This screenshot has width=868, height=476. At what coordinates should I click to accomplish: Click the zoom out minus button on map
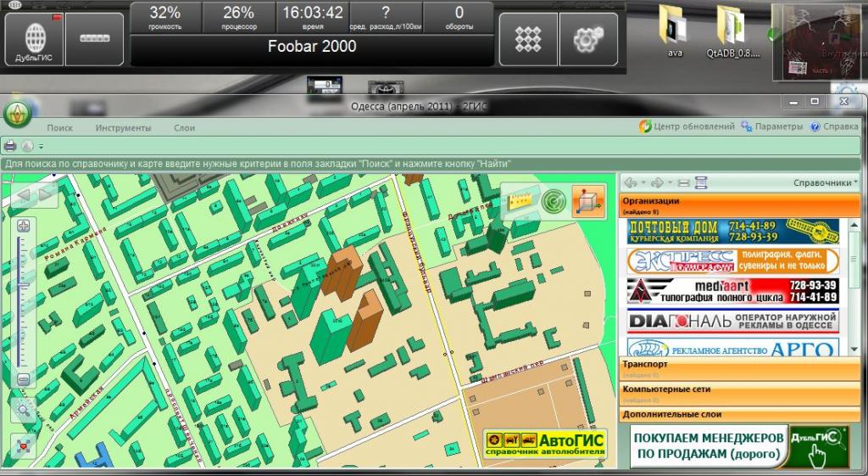click(23, 378)
